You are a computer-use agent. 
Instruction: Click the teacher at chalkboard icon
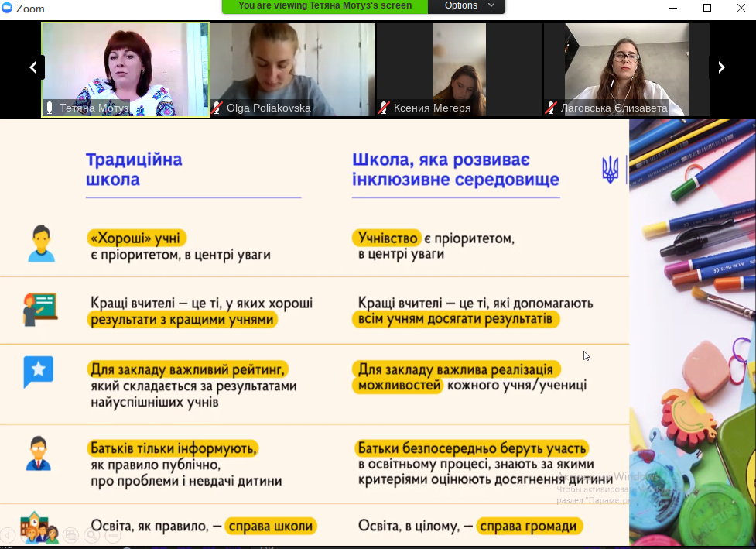39,308
